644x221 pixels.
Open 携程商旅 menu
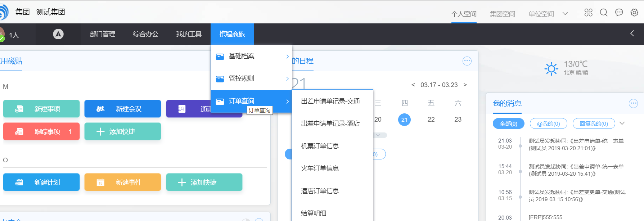(x=232, y=34)
